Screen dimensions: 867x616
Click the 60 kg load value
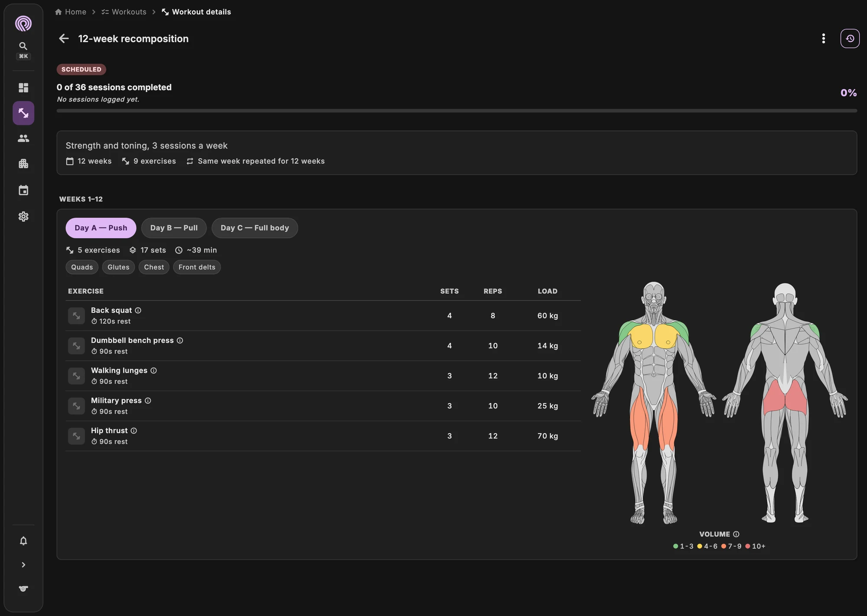[548, 316]
